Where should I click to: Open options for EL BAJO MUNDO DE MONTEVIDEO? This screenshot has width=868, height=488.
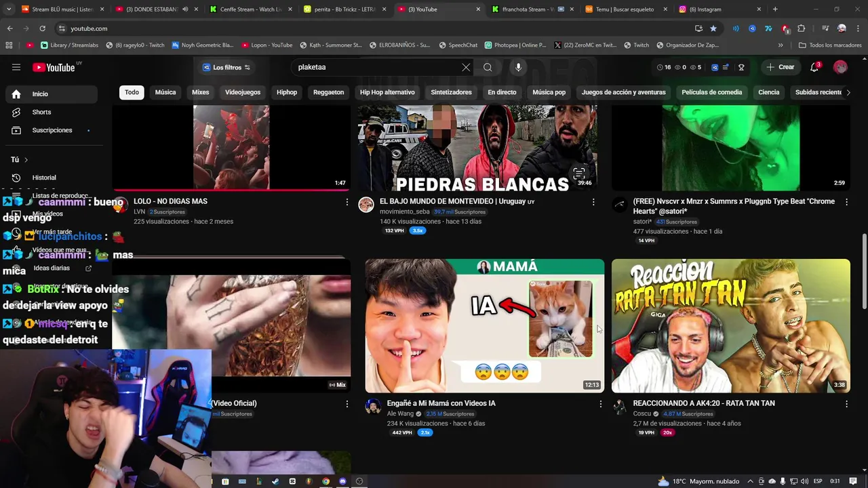pos(593,202)
